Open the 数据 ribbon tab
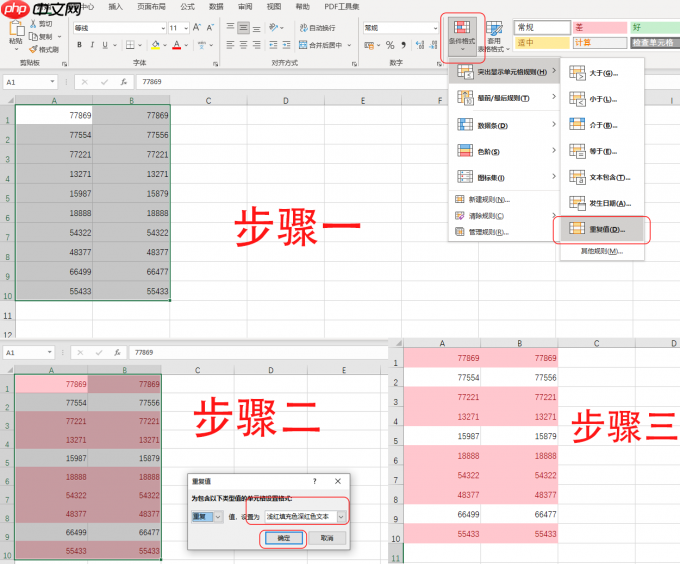This screenshot has height=564, width=680. (x=216, y=7)
